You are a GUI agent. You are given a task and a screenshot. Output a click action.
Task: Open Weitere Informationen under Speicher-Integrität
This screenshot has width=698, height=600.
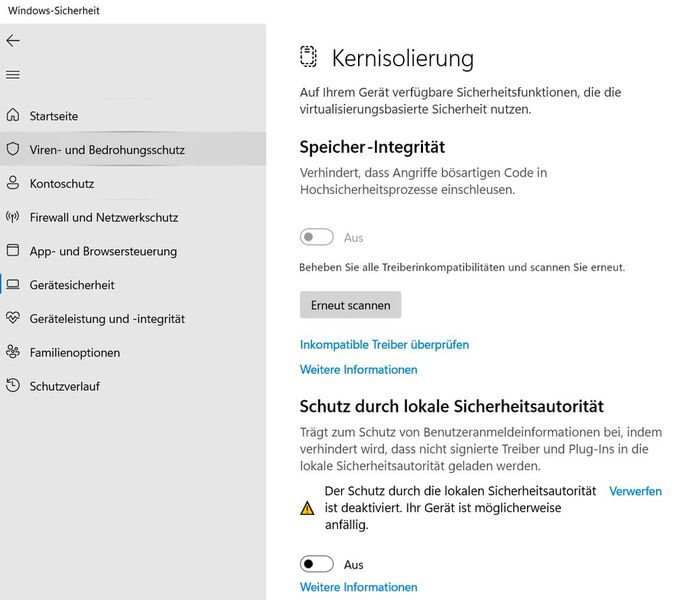358,369
